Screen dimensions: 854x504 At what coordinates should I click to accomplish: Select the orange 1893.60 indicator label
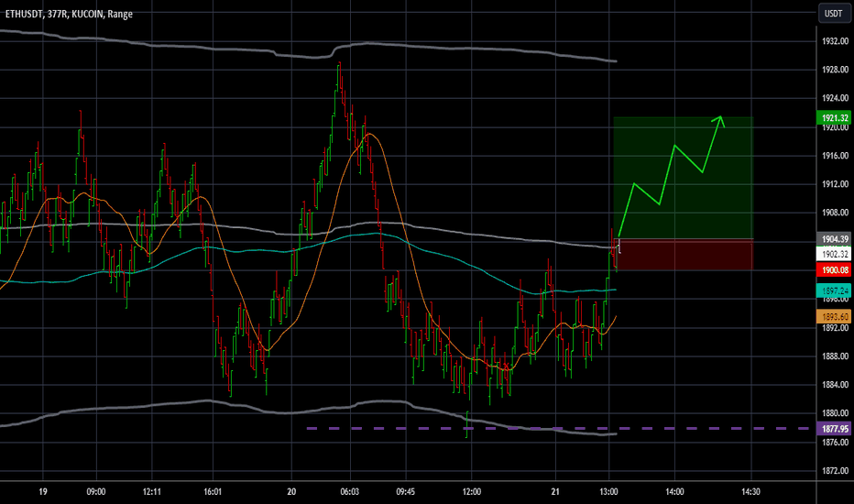coord(835,316)
